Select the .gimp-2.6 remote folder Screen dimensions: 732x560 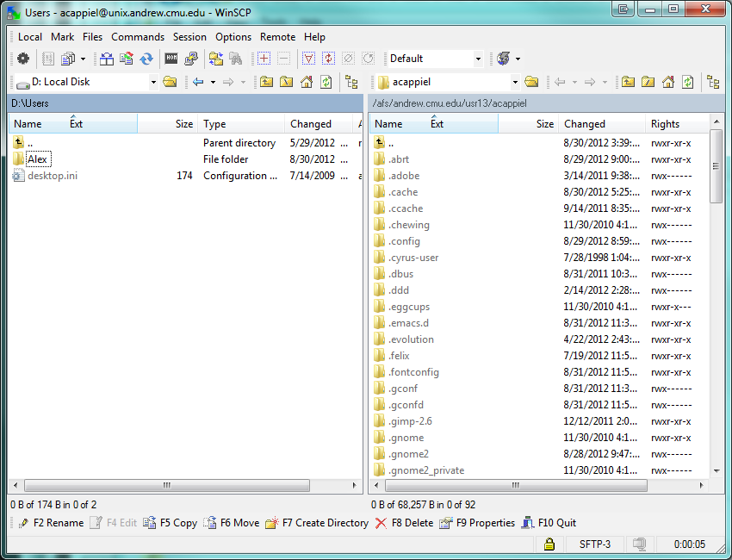(410, 421)
